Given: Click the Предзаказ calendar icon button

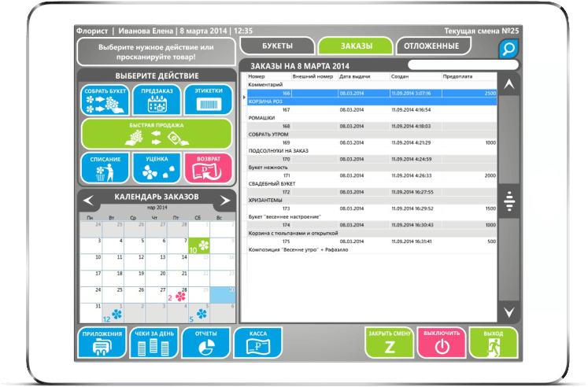Looking at the screenshot, I should 157,100.
